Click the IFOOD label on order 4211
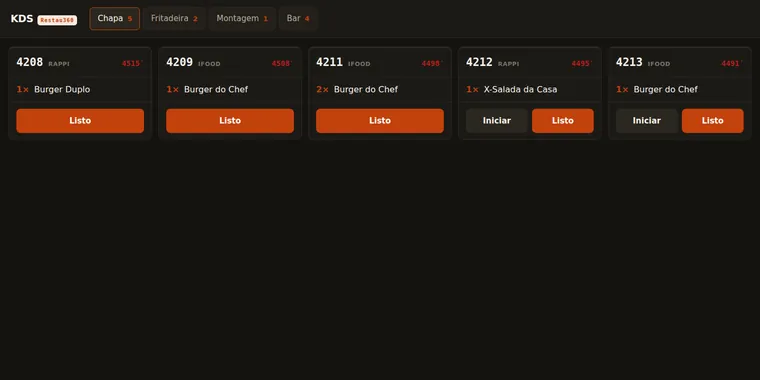Screen dimensions: 760x380 click(x=359, y=64)
